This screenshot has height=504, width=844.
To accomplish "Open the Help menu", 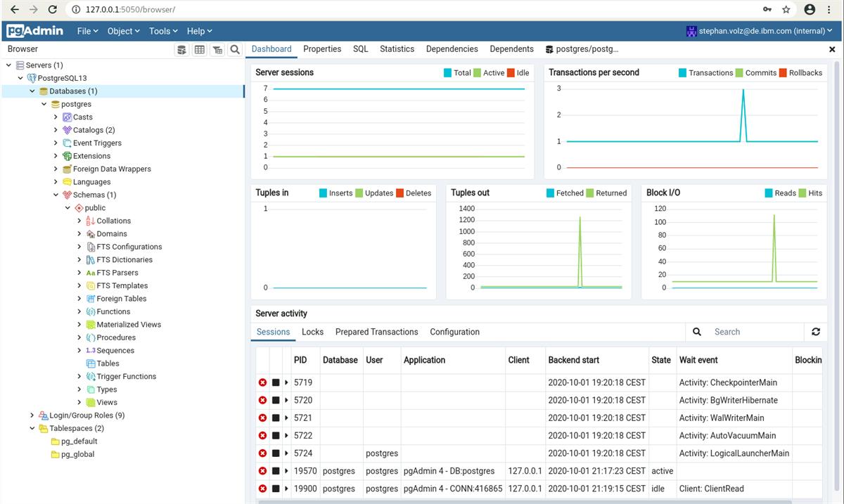I will coord(199,31).
